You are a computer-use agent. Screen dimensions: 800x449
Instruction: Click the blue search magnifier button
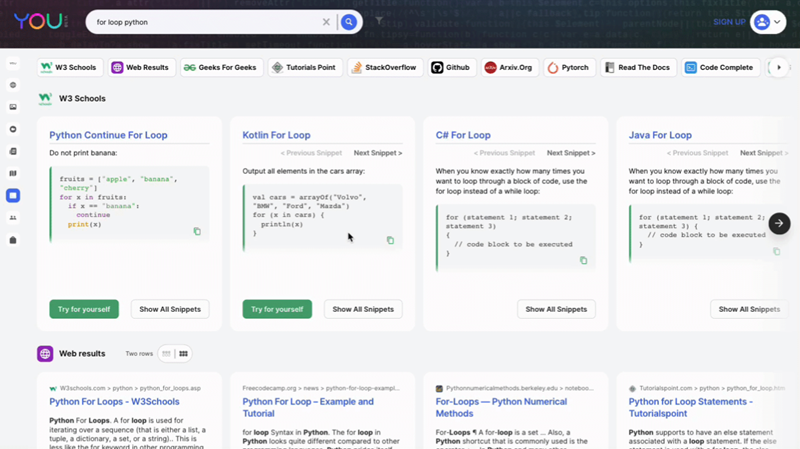(349, 22)
